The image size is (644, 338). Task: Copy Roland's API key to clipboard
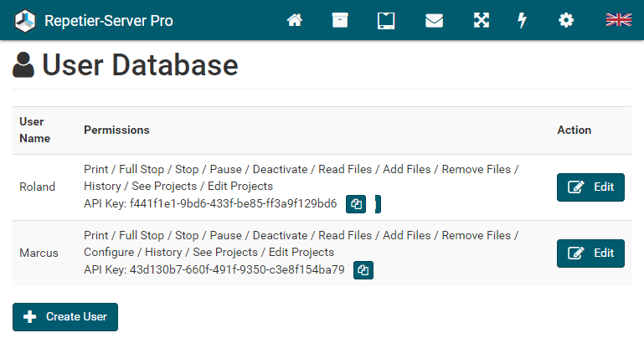click(x=358, y=204)
